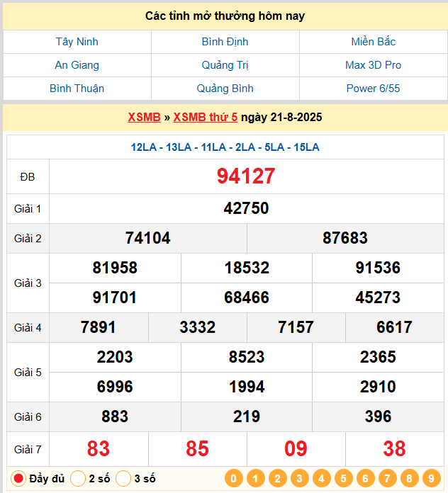Click the Giải 4 number 7891

pos(98,327)
